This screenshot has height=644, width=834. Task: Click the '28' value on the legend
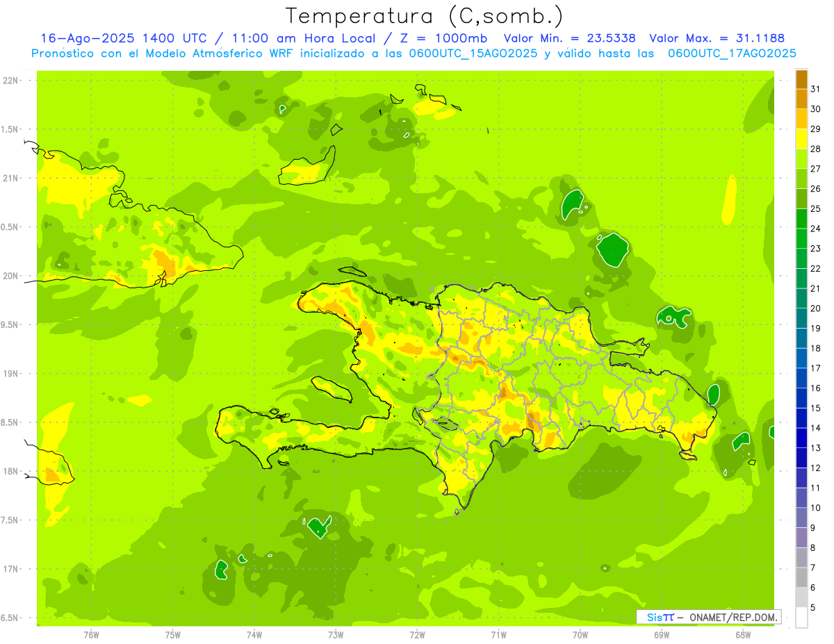pyautogui.click(x=816, y=149)
